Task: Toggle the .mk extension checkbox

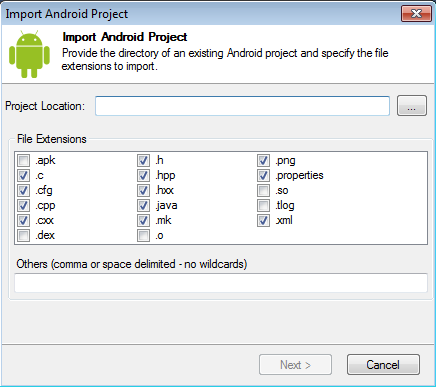Action: click(144, 221)
